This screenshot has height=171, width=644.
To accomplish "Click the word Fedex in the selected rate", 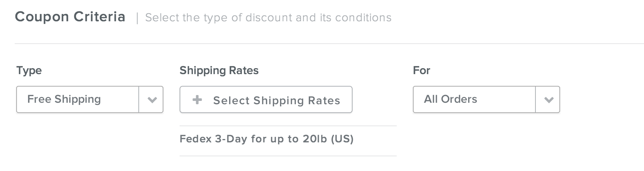I will pos(195,139).
